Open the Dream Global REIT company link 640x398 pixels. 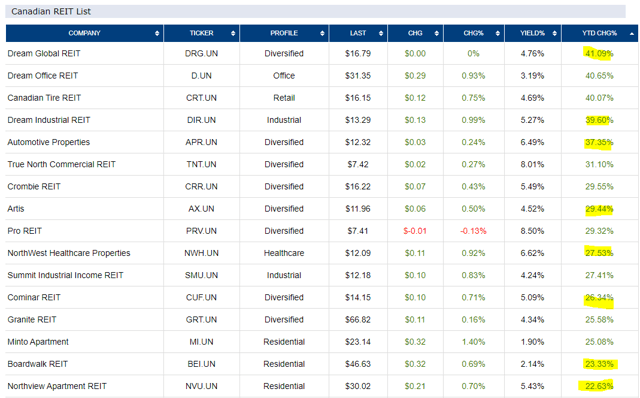click(x=44, y=53)
